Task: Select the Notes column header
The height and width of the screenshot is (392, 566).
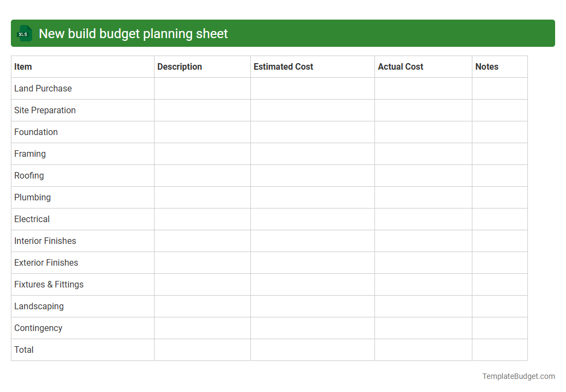Action: pos(487,66)
